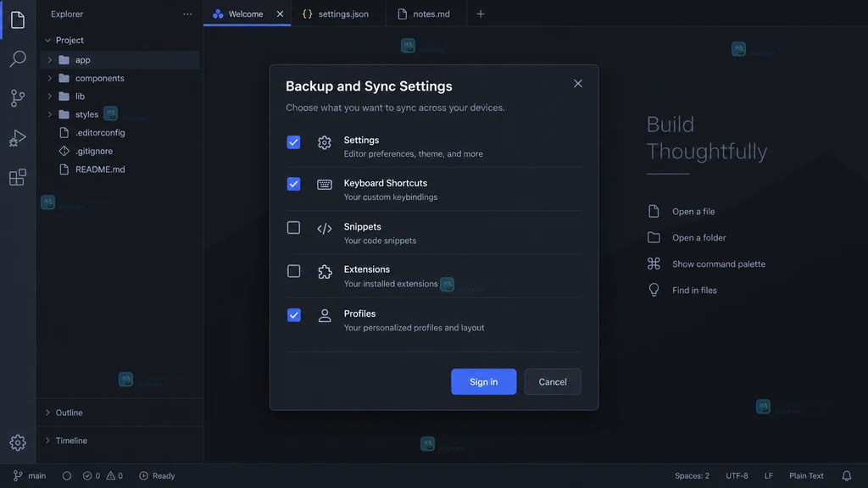Screen dimensions: 868x488
Task: Close the Welcome tab
Action: tap(280, 14)
